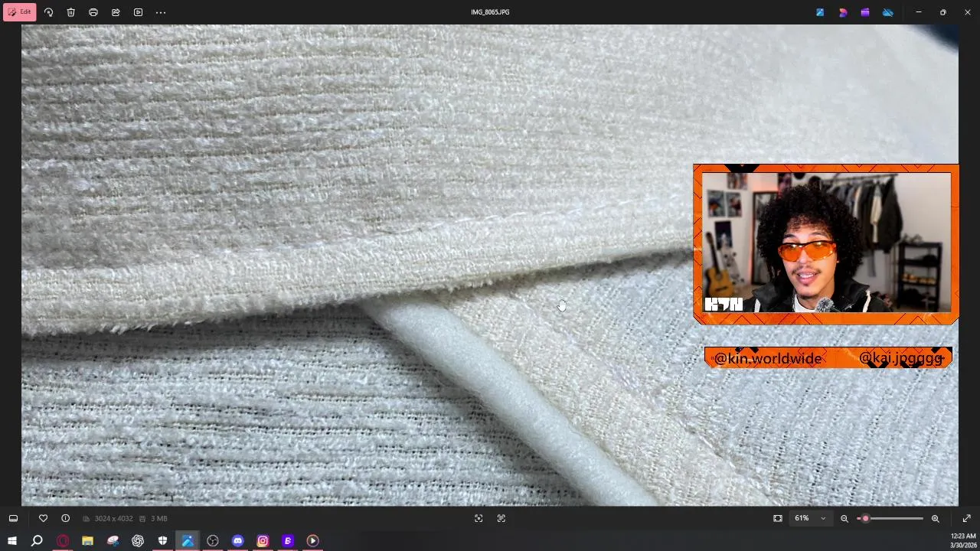This screenshot has height=551, width=980.
Task: Open the Windows Start menu
Action: (12, 541)
